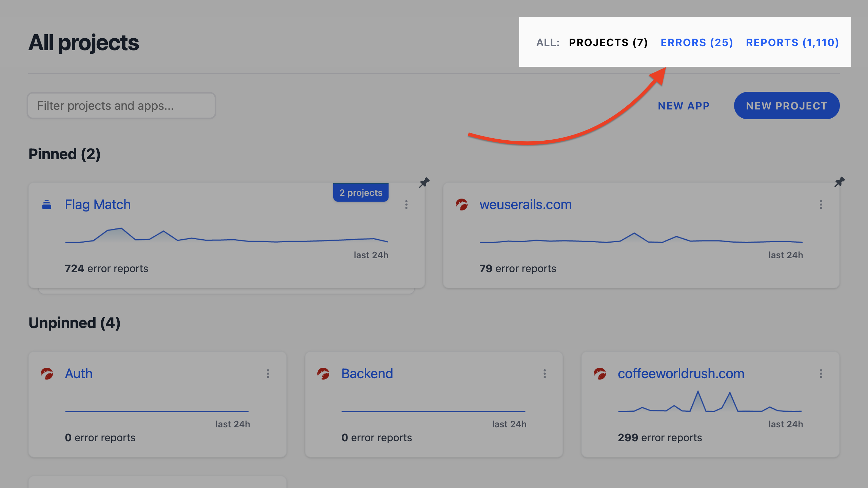Click the weuserails.com 24h error chart
The height and width of the screenshot is (488, 868).
pos(641,238)
